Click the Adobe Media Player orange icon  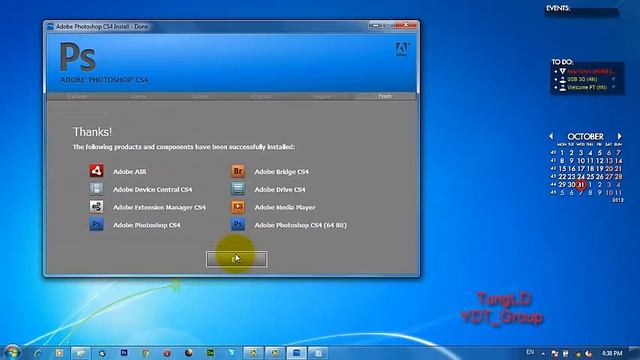pyautogui.click(x=238, y=207)
